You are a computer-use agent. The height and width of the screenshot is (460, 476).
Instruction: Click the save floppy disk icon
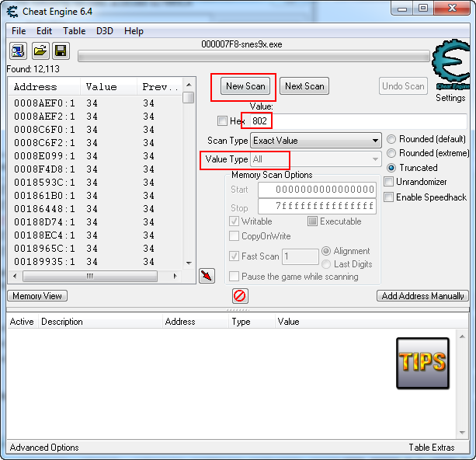61,51
